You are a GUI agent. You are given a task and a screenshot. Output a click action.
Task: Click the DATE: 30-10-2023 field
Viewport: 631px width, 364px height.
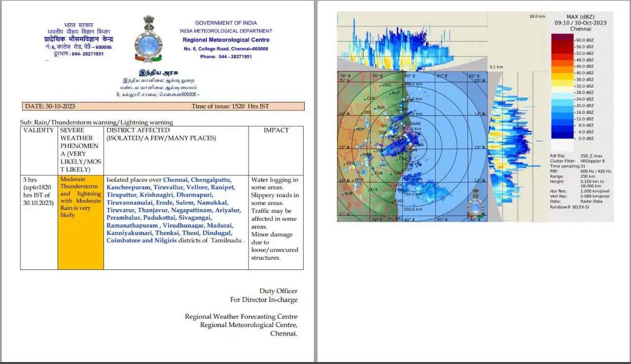(49, 106)
